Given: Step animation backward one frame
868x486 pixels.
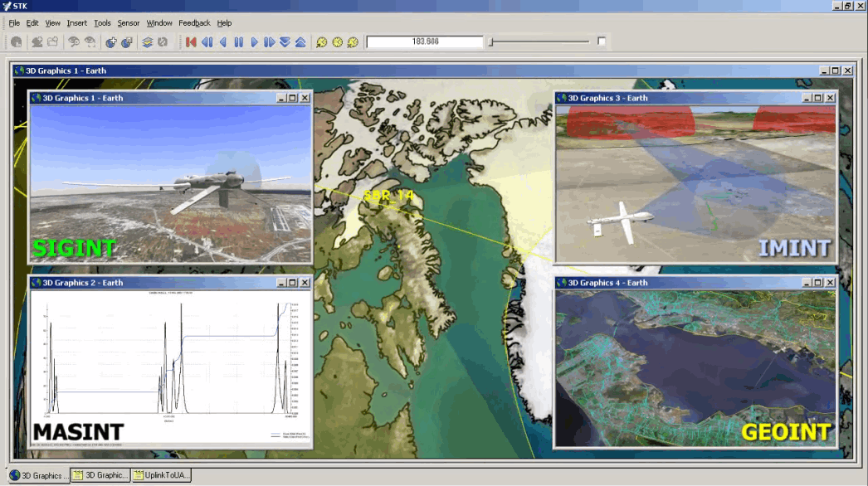Looking at the screenshot, I should [x=207, y=42].
